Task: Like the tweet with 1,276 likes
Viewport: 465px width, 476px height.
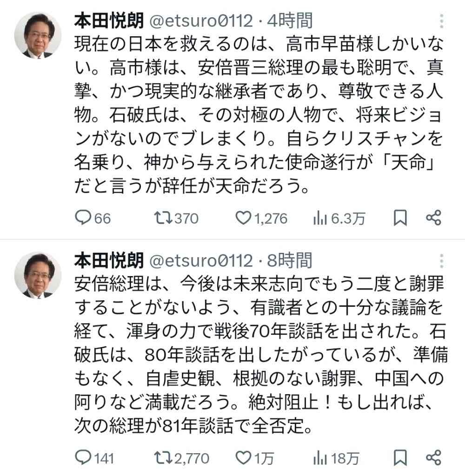Action: (x=244, y=218)
